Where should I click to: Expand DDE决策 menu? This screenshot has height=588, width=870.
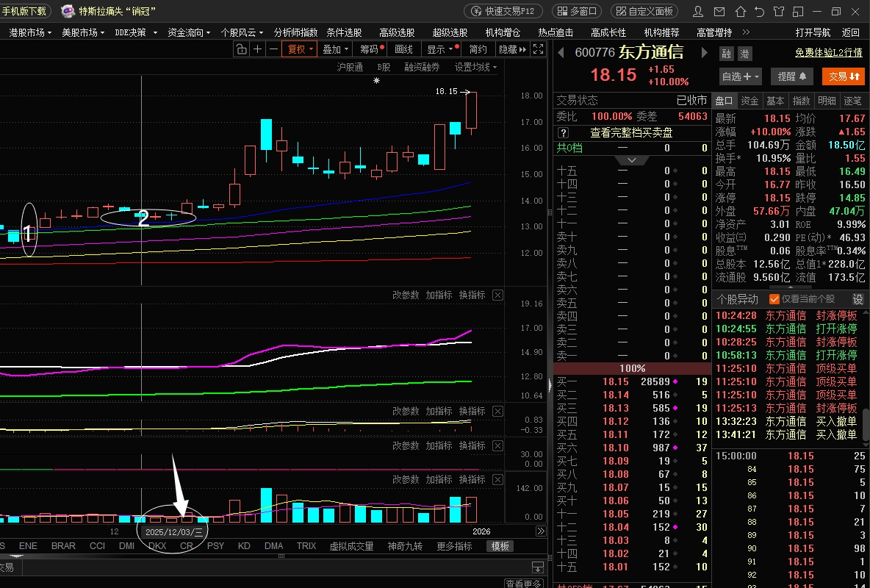click(136, 32)
